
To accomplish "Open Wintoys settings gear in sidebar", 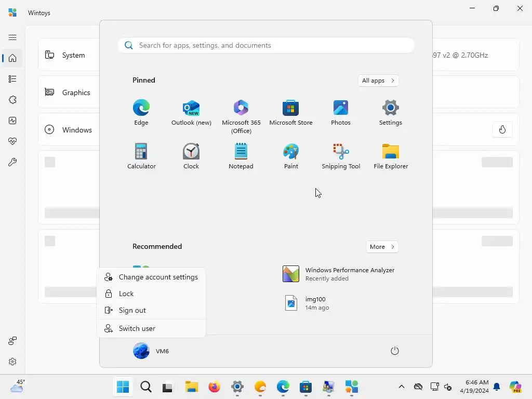I will click(12, 362).
